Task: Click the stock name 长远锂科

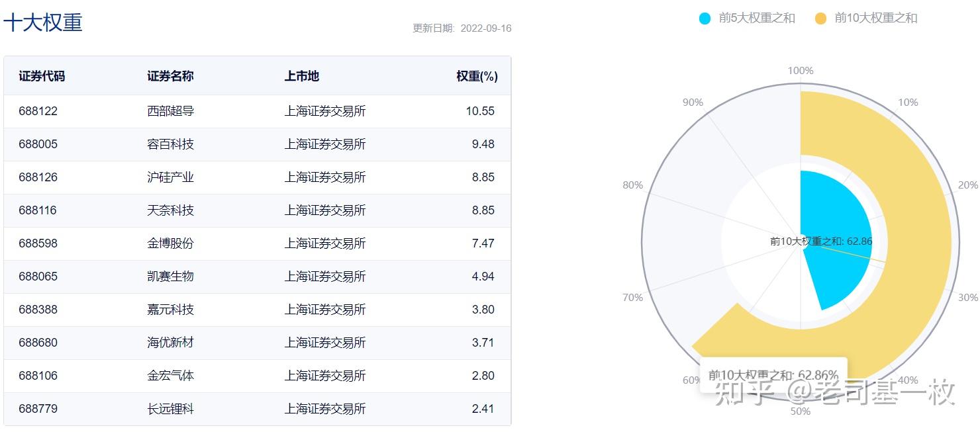Action: [170, 409]
